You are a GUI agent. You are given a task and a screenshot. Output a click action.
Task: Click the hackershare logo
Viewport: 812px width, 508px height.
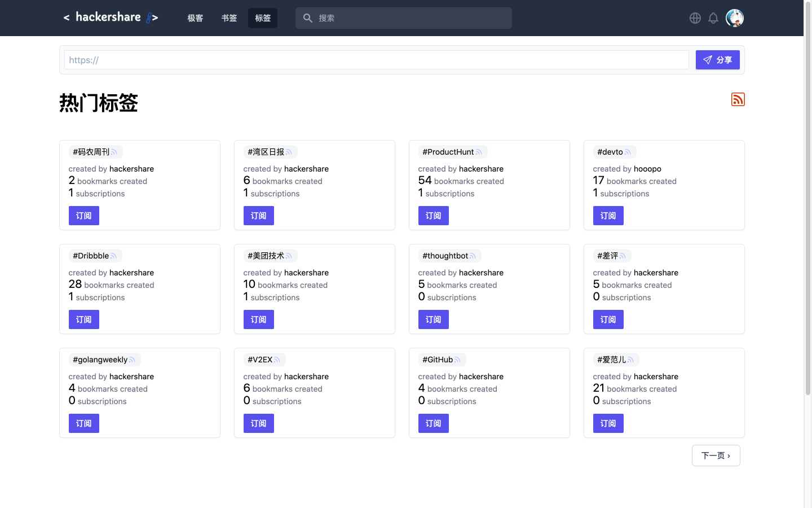(x=111, y=17)
